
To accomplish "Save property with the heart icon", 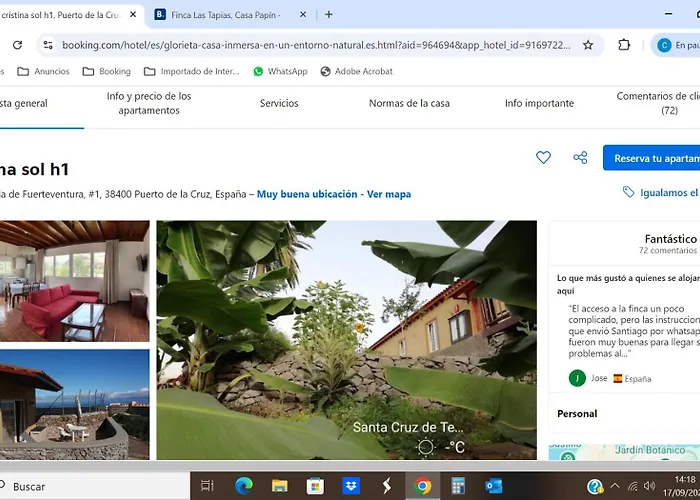I will 543,158.
